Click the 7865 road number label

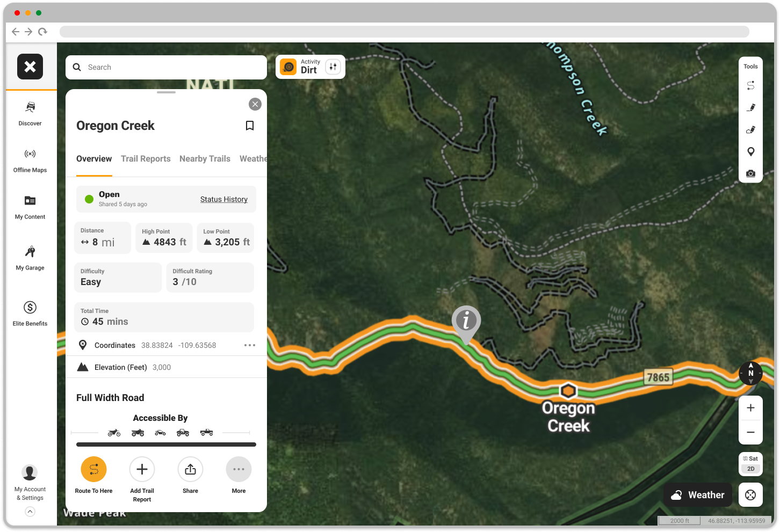point(658,377)
